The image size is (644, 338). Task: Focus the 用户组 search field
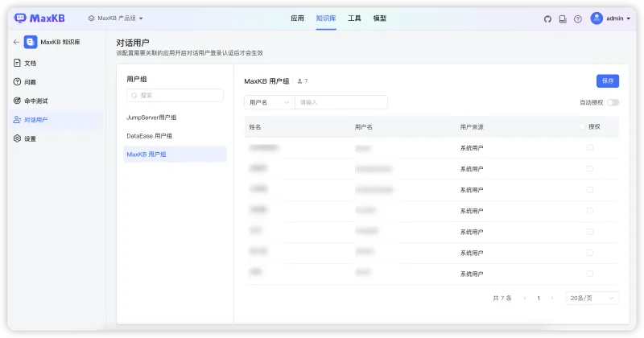tap(175, 95)
